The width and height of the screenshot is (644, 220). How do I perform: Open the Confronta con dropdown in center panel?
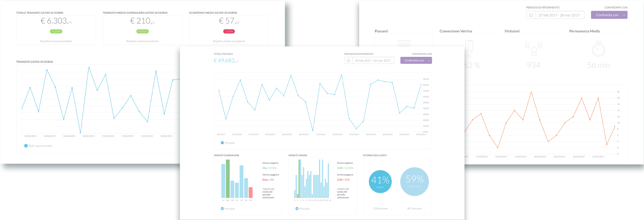416,61
